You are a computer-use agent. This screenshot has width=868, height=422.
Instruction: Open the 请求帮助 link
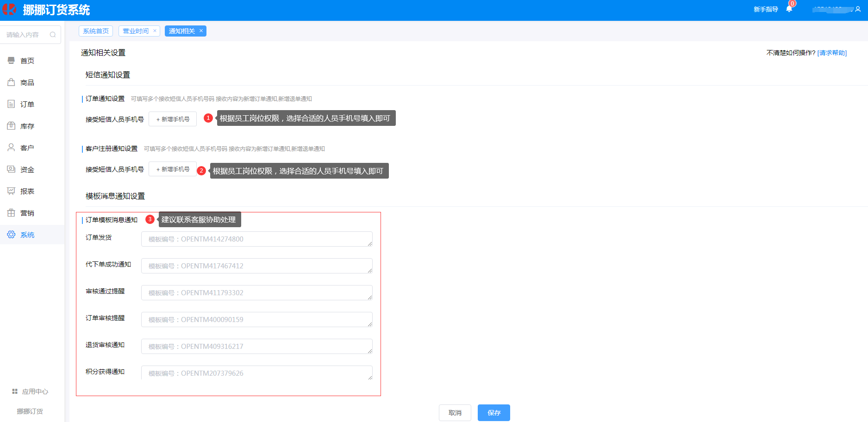coord(832,53)
